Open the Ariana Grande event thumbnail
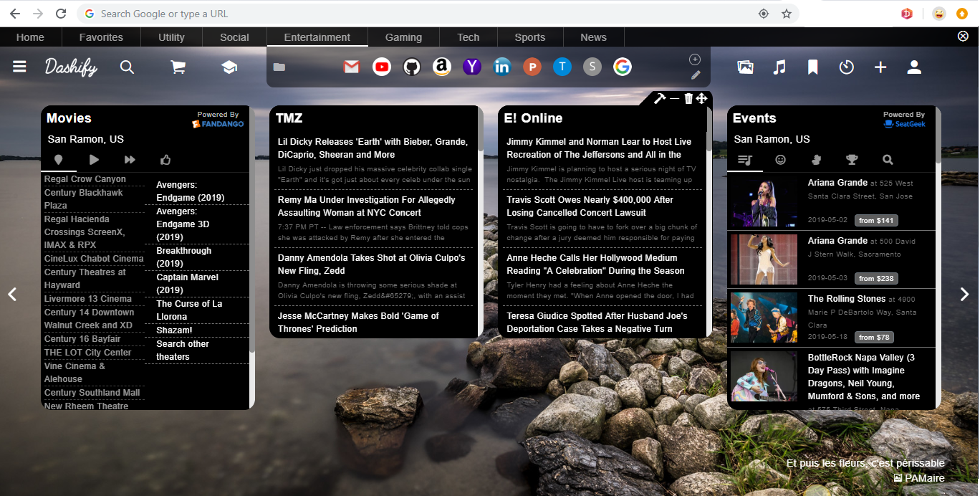Viewport: 980px width, 496px height. [x=763, y=201]
